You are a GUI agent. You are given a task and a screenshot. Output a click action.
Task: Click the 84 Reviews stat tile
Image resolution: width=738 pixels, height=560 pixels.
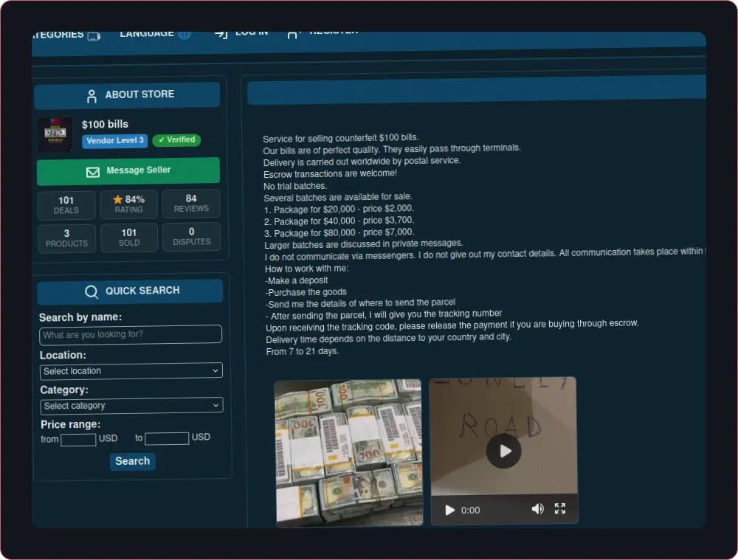[x=191, y=204]
